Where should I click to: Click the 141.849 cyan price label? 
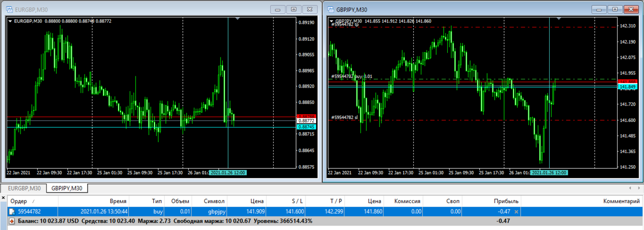click(627, 86)
